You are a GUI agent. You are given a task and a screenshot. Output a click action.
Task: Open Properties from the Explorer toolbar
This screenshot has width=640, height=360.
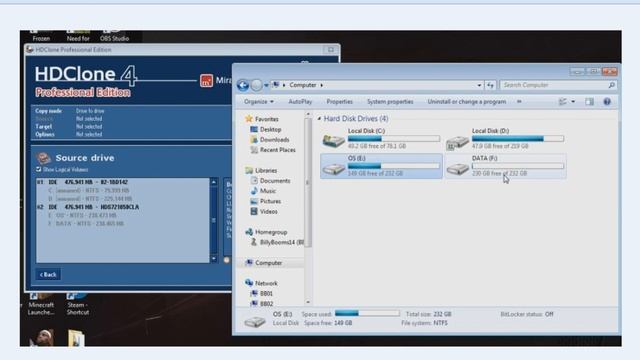click(x=339, y=102)
